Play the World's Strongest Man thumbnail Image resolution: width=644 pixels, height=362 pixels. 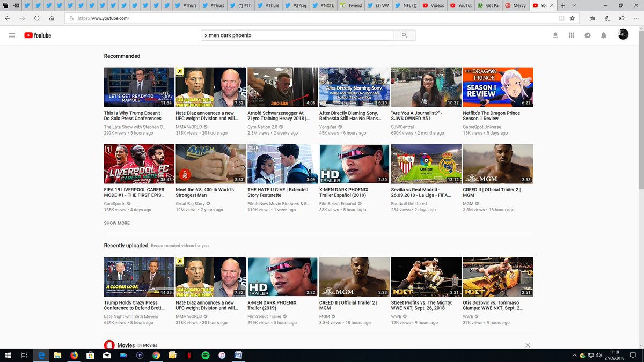point(211,164)
